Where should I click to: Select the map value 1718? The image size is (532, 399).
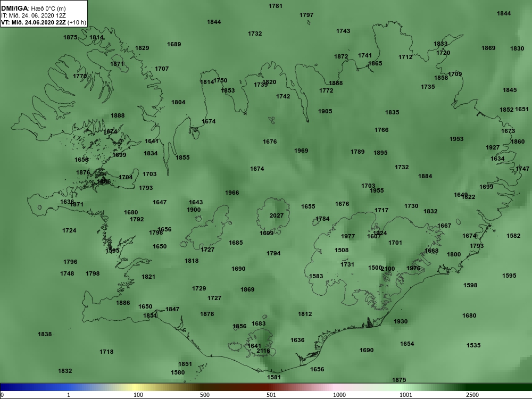point(106,352)
